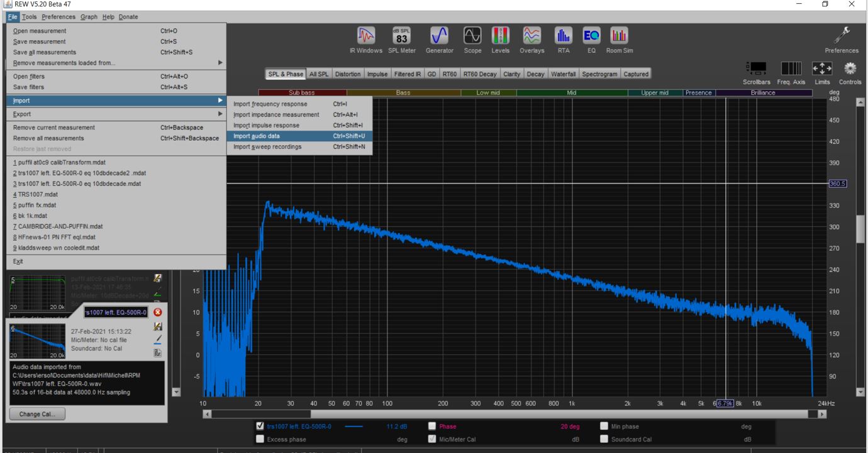
Task: Change trace colour of measurement 6
Action: point(158,339)
